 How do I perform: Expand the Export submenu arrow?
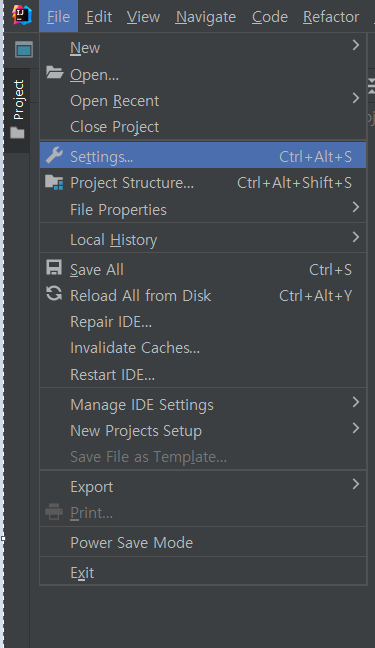click(356, 484)
